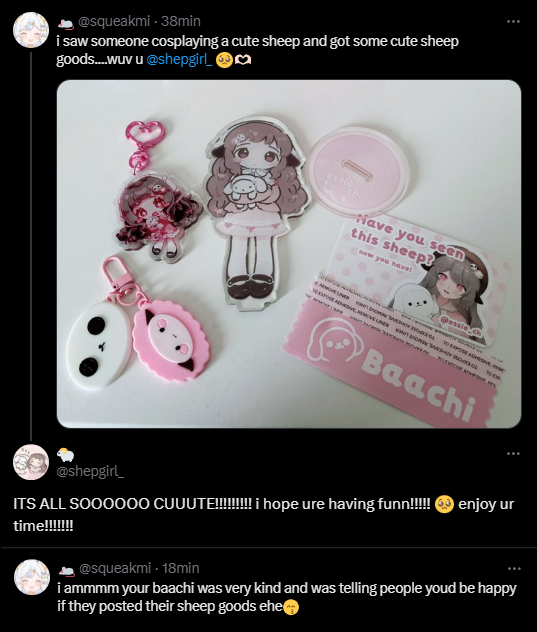This screenshot has height=632, width=537.
Task: Click the mouse emoji on the bottom tweet
Action: point(67,570)
